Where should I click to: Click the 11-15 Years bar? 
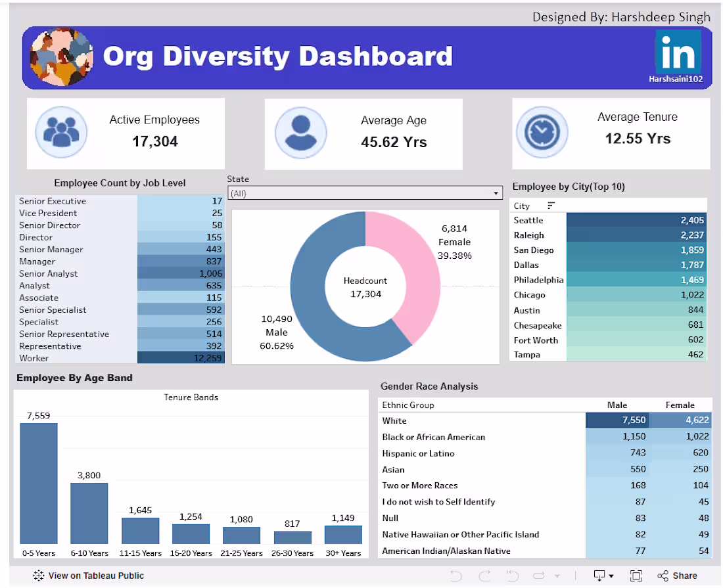(140, 531)
